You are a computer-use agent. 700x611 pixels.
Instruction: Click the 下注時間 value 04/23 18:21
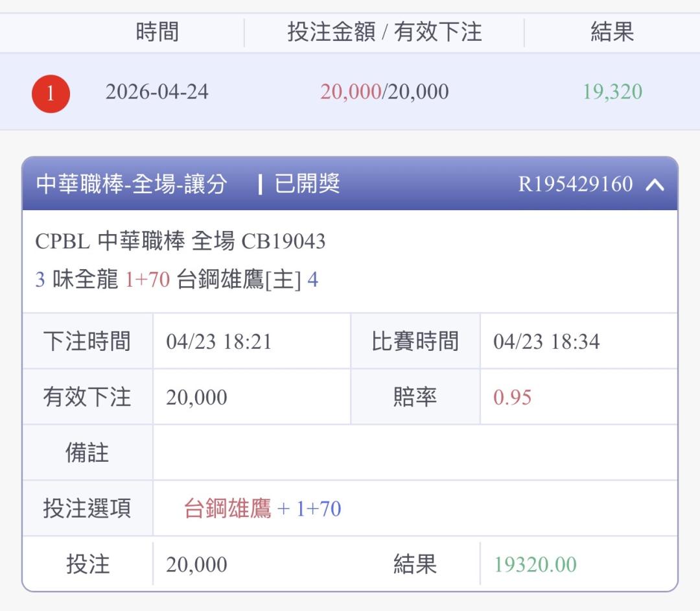[x=218, y=341]
